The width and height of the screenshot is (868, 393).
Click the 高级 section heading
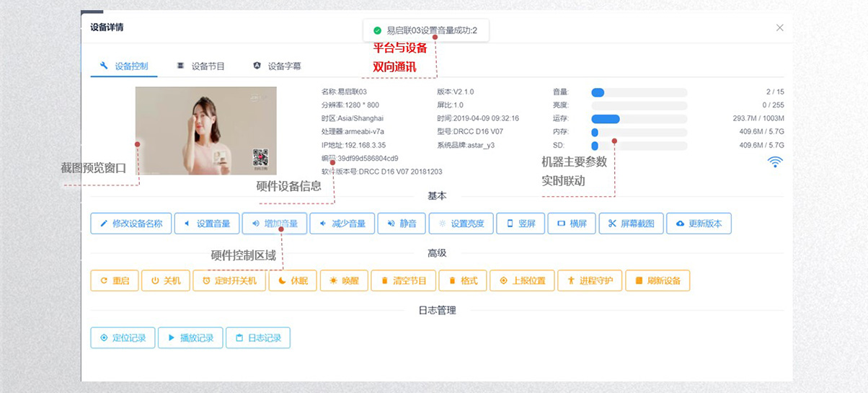click(x=437, y=253)
